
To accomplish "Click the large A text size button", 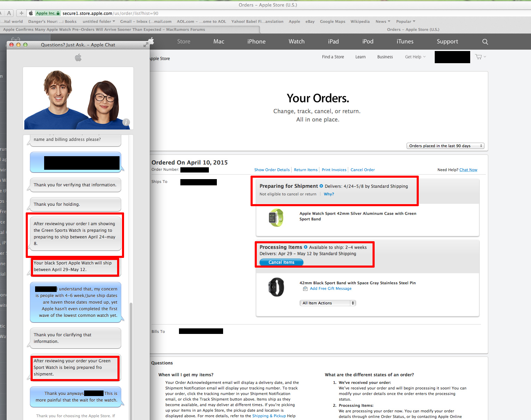I will [9, 13].
